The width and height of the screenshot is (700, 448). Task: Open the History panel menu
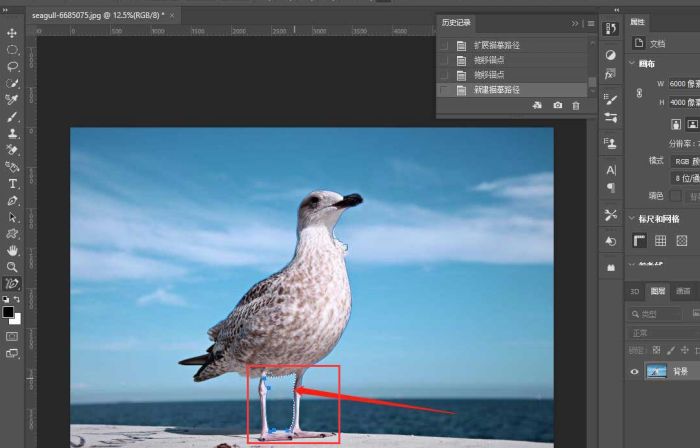tap(590, 23)
